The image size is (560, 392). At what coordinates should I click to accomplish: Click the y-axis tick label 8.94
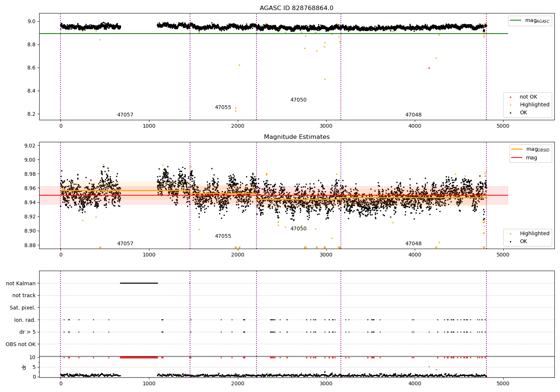point(29,202)
